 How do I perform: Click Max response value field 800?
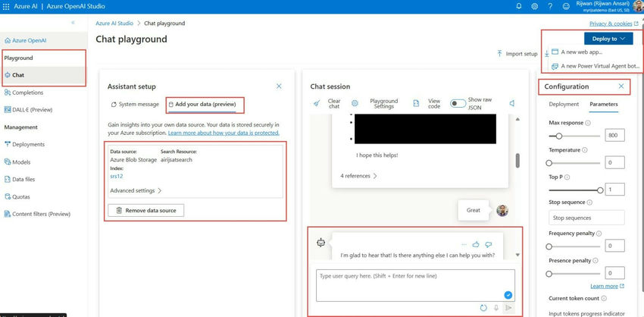pos(614,135)
